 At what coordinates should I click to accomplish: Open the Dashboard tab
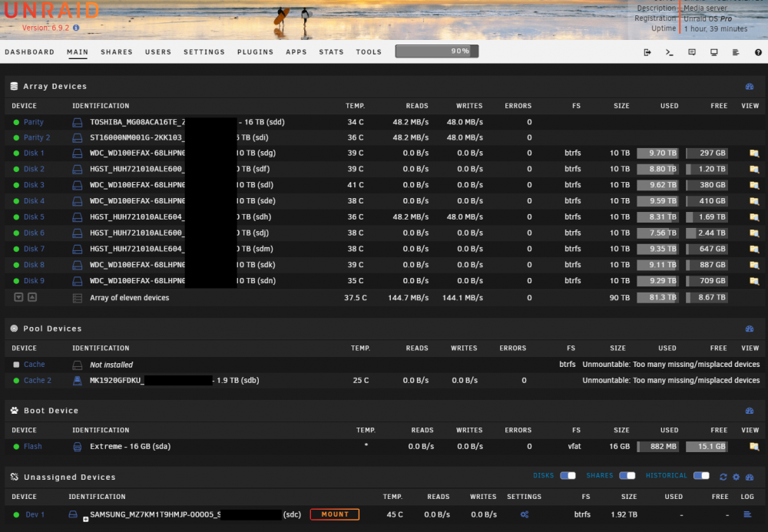[29, 52]
